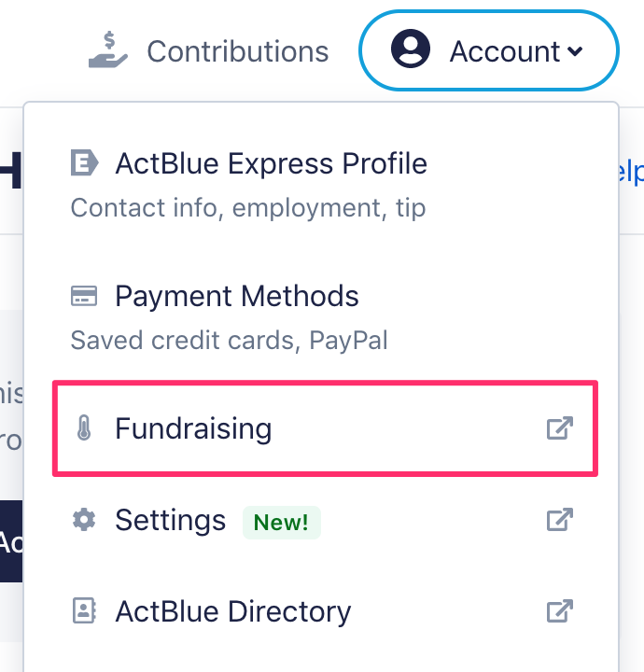Image resolution: width=644 pixels, height=672 pixels.
Task: Click the ActBlue Express Profile E icon
Action: (x=85, y=164)
